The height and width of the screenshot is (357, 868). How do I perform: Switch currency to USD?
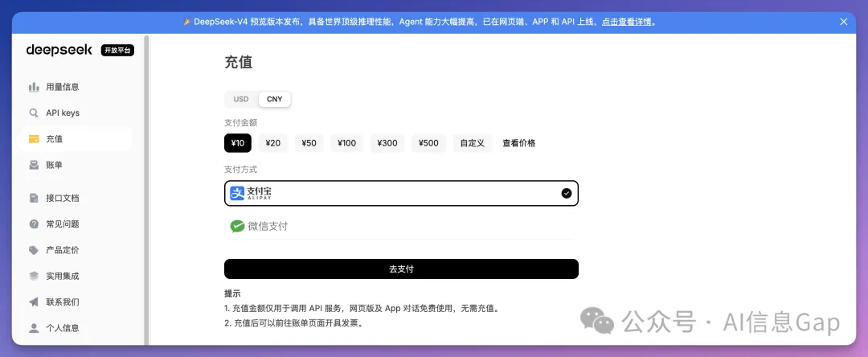click(x=241, y=99)
